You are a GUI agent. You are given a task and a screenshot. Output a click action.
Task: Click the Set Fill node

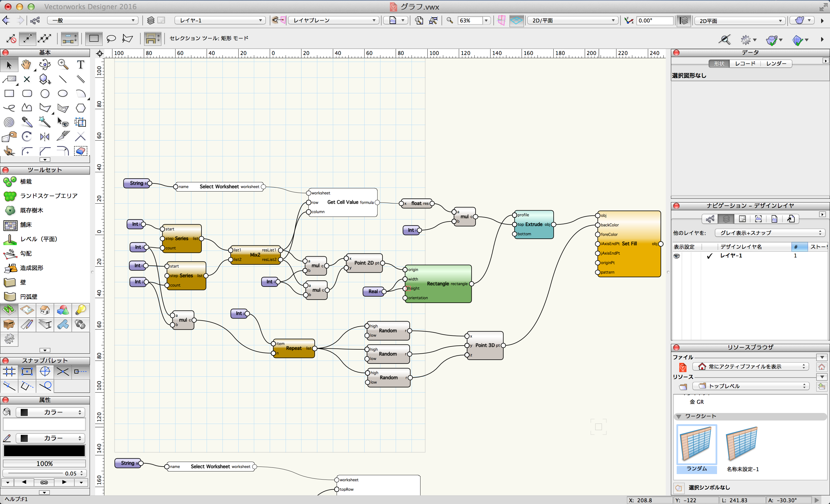(x=629, y=244)
